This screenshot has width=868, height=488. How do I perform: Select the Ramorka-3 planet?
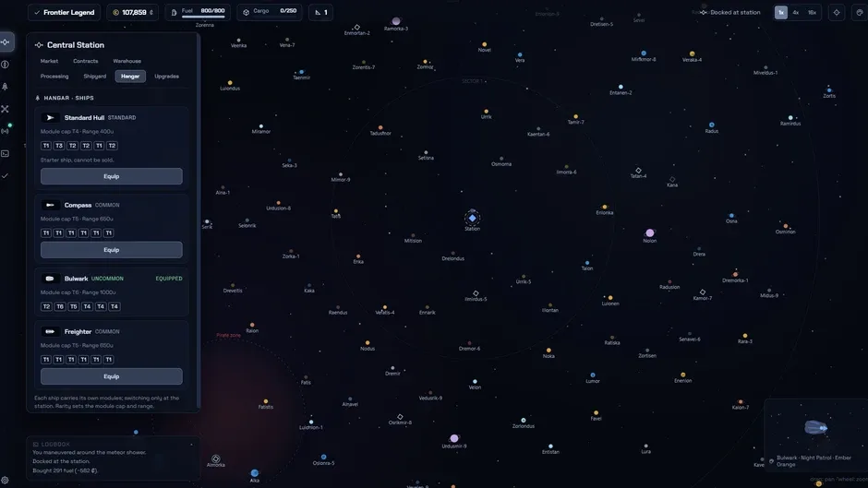pos(396,21)
